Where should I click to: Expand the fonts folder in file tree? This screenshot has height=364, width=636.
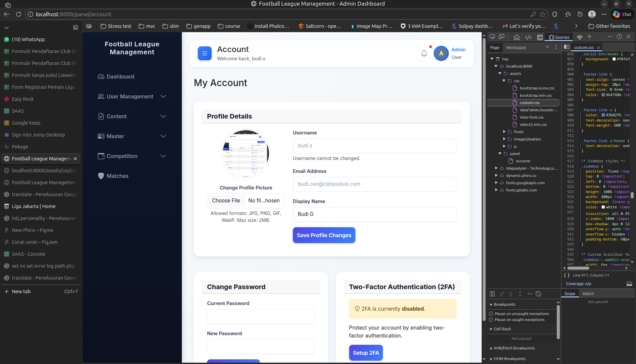504,132
